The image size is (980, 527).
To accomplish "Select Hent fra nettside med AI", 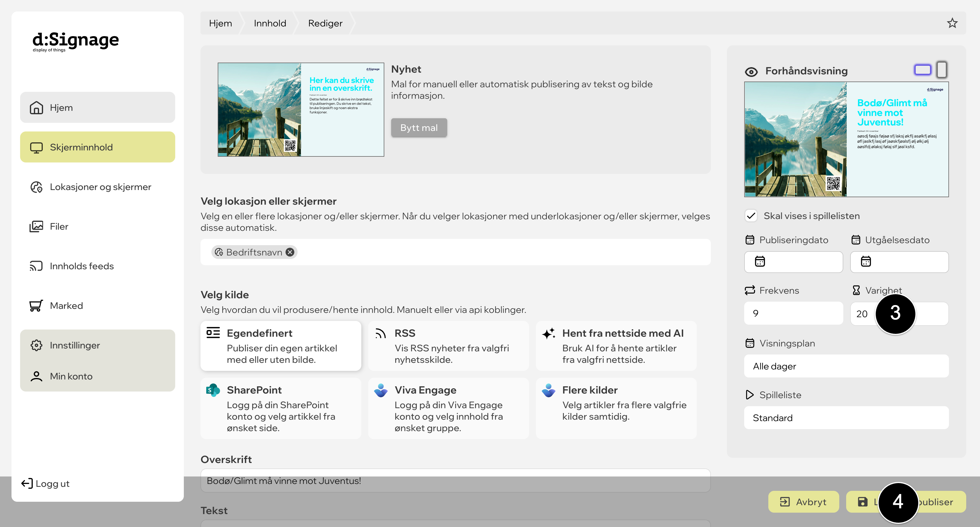I will [x=616, y=346].
